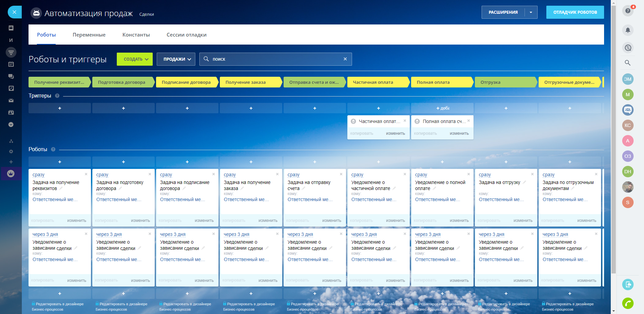Click the Отладчик роботов button

(575, 12)
